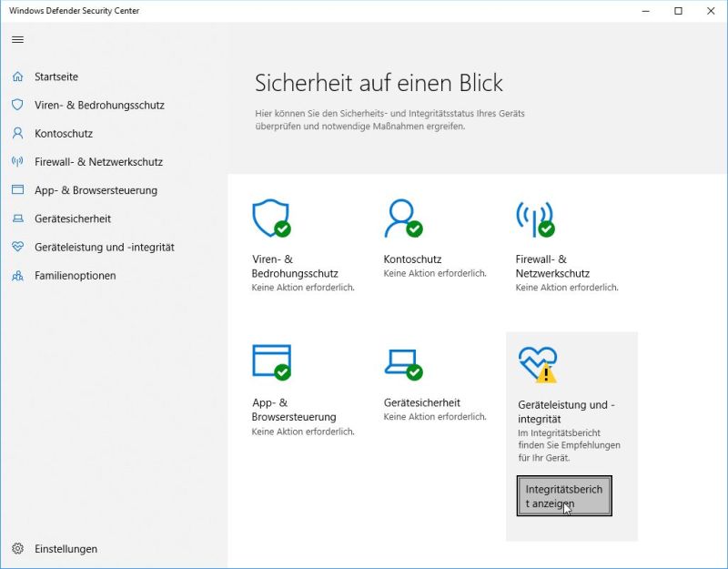The height and width of the screenshot is (569, 728).
Task: Click the Einstellungen gear icon
Action: [x=17, y=549]
